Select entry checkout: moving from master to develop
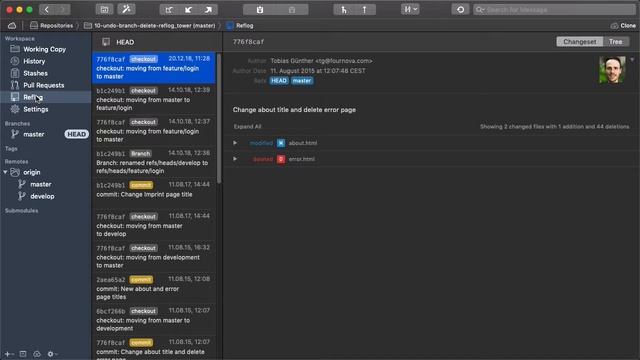The height and width of the screenshot is (360, 640). point(154,225)
